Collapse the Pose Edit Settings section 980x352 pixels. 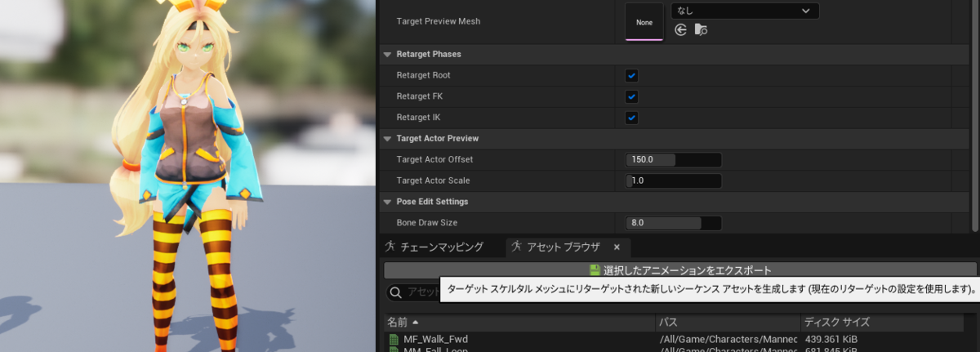(x=387, y=201)
